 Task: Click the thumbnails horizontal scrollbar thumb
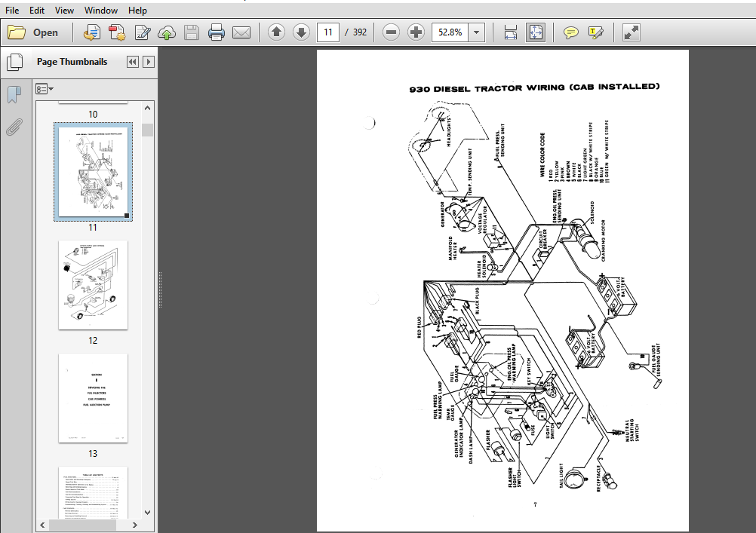tap(82, 525)
